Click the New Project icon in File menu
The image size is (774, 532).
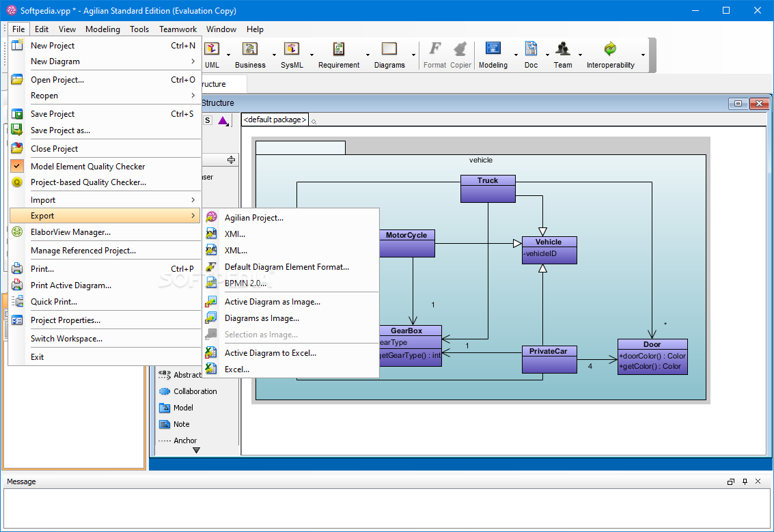(x=17, y=45)
